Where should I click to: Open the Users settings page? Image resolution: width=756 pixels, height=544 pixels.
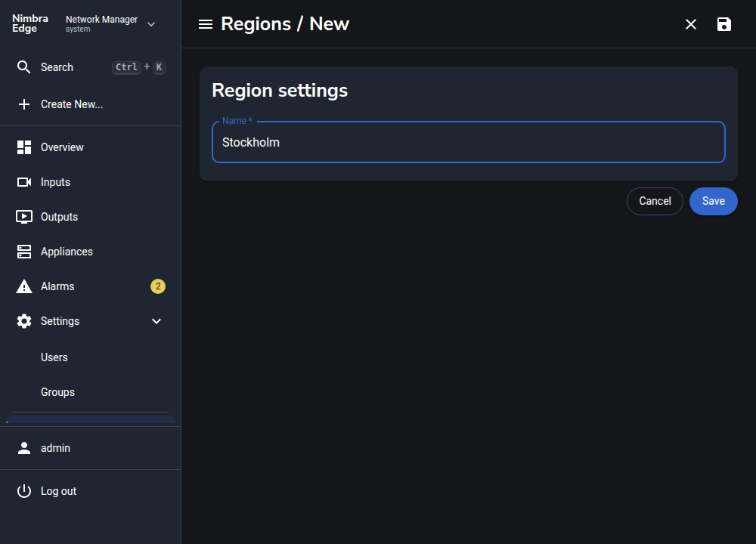point(91,357)
